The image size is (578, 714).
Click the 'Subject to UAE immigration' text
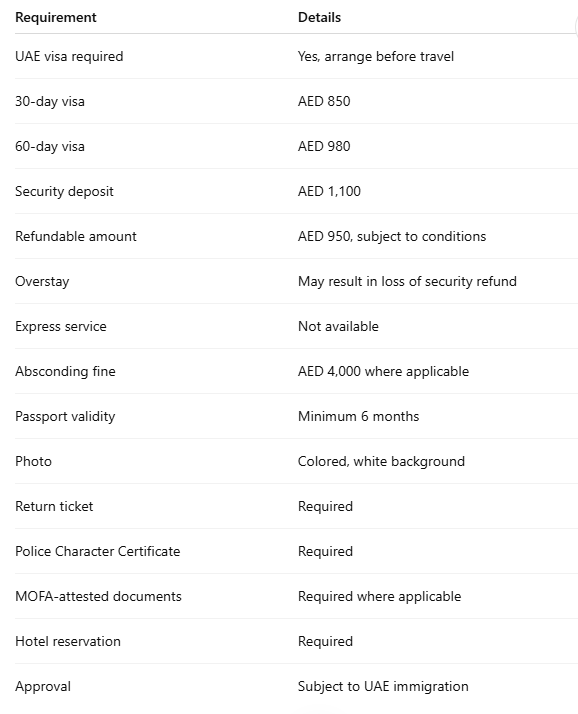pos(383,686)
